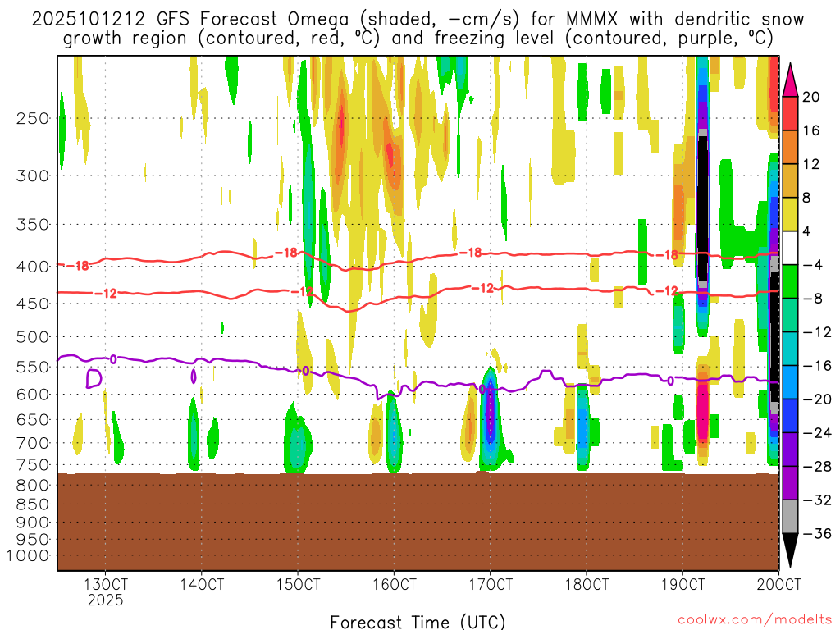Click the leftmost -18 red contour label

(x=80, y=266)
